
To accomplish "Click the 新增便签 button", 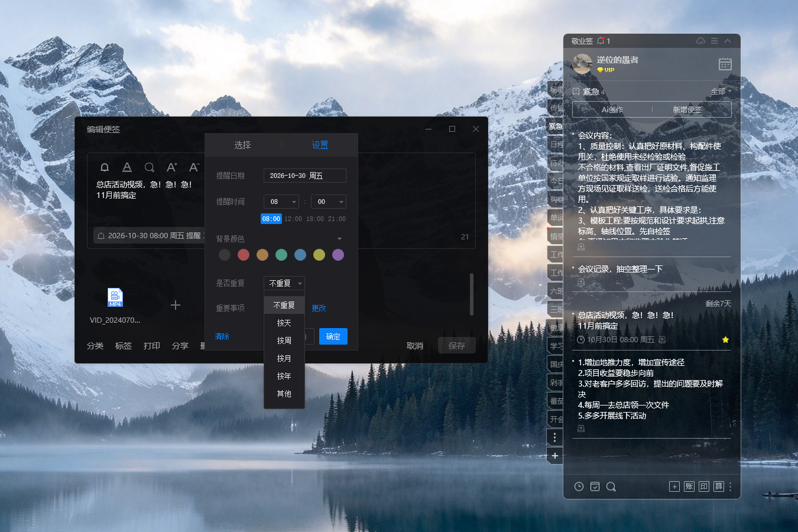I will tap(687, 109).
